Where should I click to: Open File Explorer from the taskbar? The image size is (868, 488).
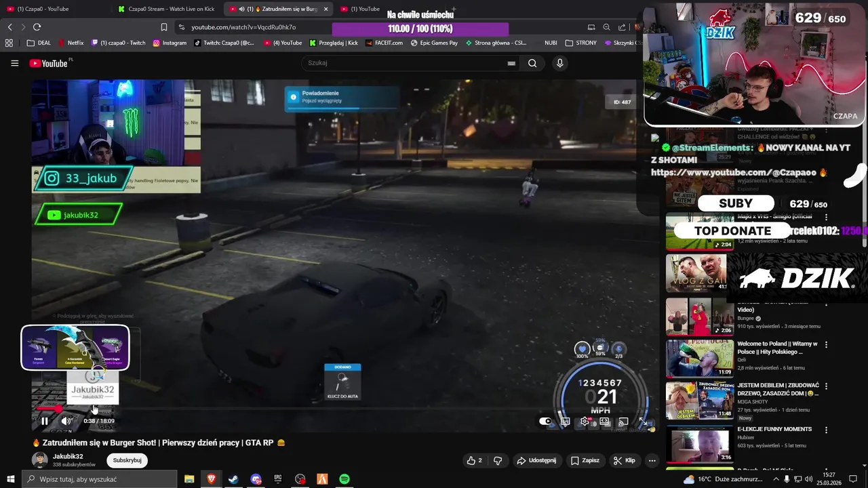tap(189, 479)
